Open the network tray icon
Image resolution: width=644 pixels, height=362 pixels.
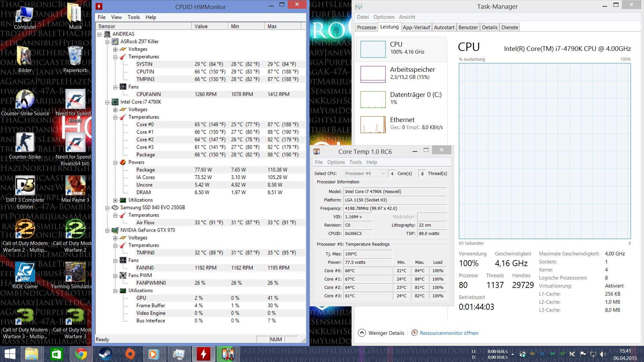pos(593,354)
